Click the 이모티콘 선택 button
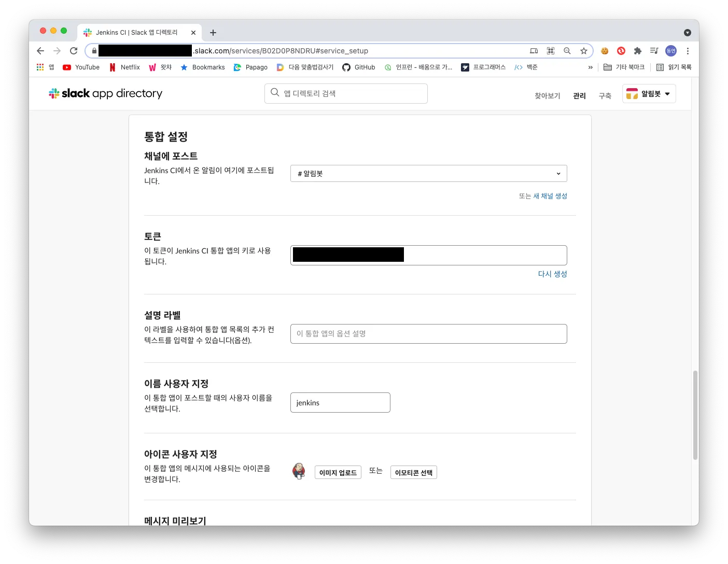Screen dimensions: 728x564 coord(414,472)
